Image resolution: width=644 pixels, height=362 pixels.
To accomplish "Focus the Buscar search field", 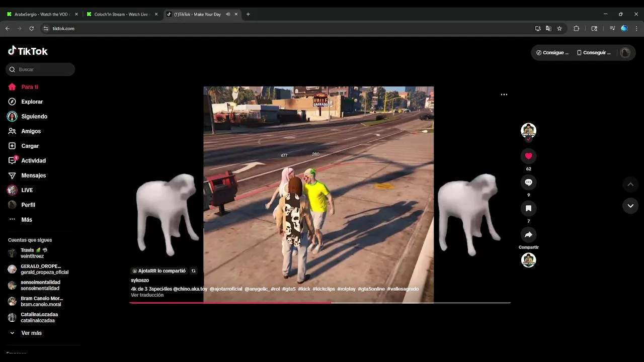I will (x=40, y=69).
